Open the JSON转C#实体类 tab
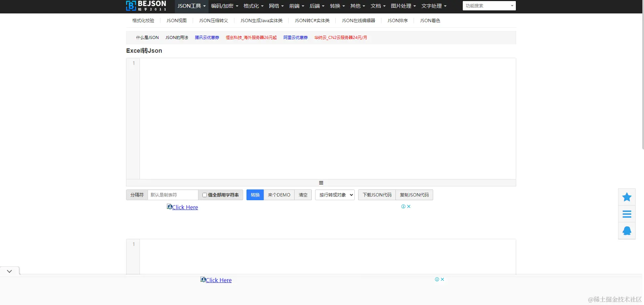Image resolution: width=644 pixels, height=305 pixels. [312, 20]
